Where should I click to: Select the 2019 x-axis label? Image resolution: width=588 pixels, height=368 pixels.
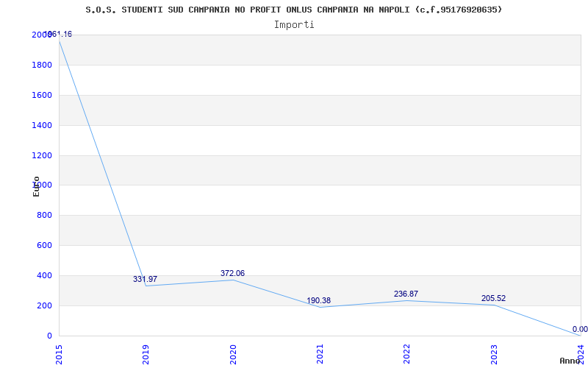[x=146, y=354]
